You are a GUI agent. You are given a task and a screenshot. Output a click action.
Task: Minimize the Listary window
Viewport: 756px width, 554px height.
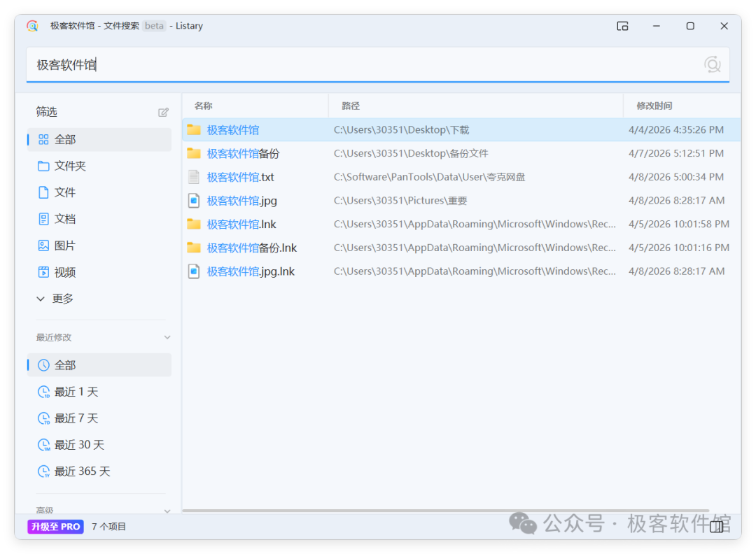656,26
